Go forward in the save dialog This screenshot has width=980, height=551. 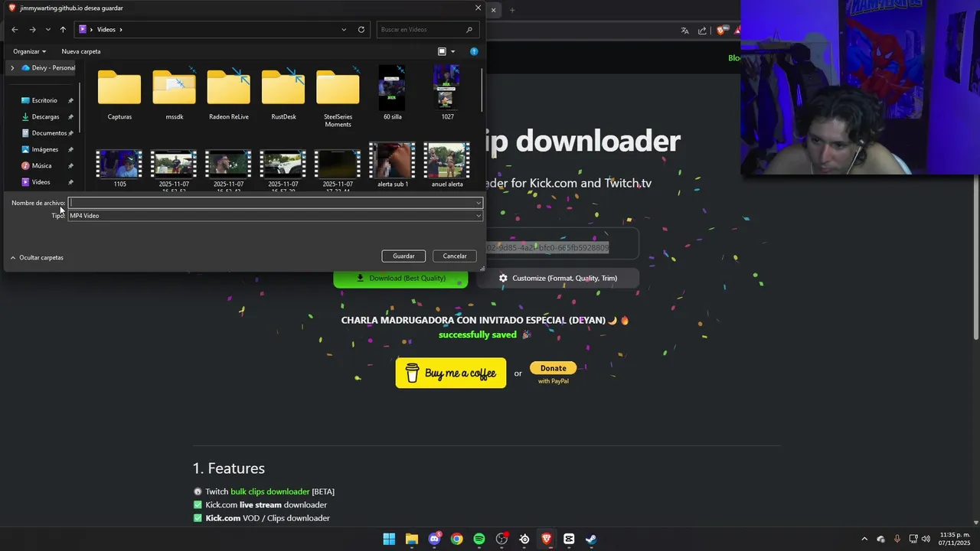point(32,30)
